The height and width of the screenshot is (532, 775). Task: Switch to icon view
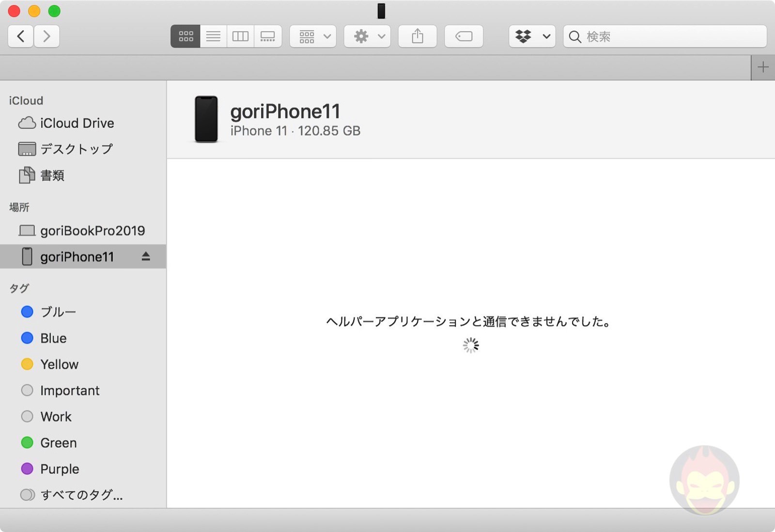[x=186, y=36]
